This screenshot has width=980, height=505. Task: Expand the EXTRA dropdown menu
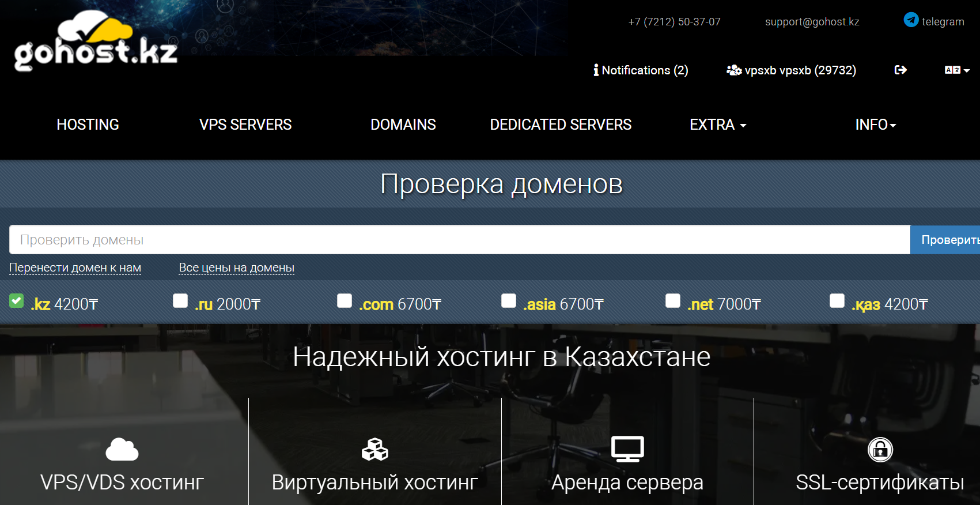pos(718,125)
